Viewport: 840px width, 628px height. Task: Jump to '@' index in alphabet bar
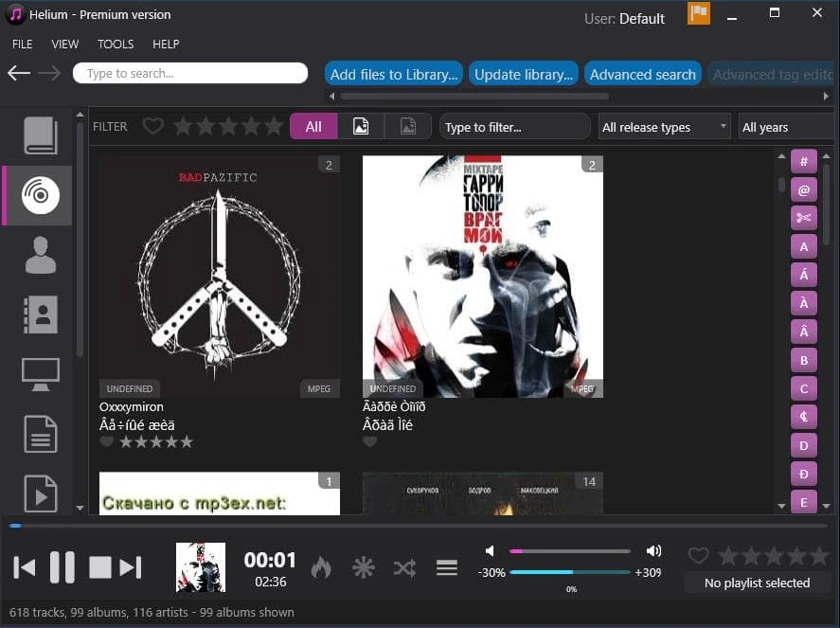[x=804, y=189]
